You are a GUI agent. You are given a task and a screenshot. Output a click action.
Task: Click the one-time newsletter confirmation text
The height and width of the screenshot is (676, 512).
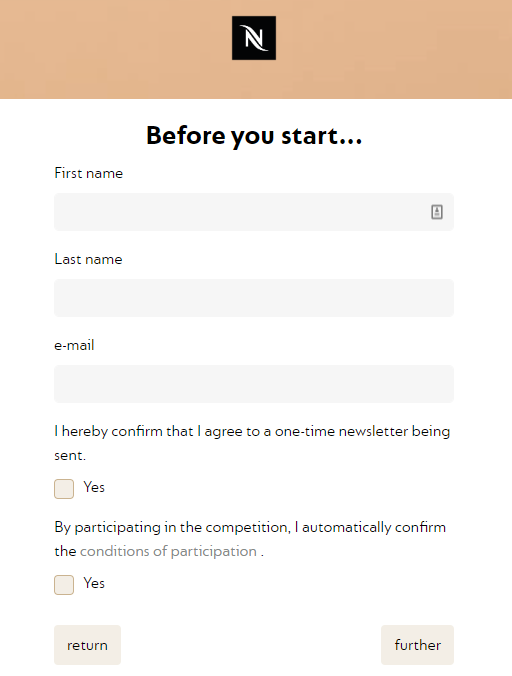click(x=252, y=443)
